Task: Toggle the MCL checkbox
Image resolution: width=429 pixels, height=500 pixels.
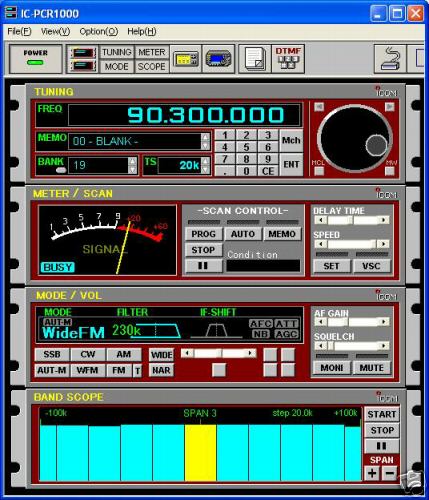Action: coord(319,171)
